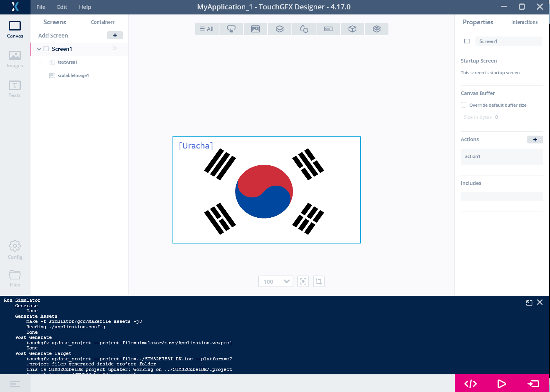Viewport: 550px width, 392px height.
Task: Click the Add Screen plus button
Action: click(115, 35)
